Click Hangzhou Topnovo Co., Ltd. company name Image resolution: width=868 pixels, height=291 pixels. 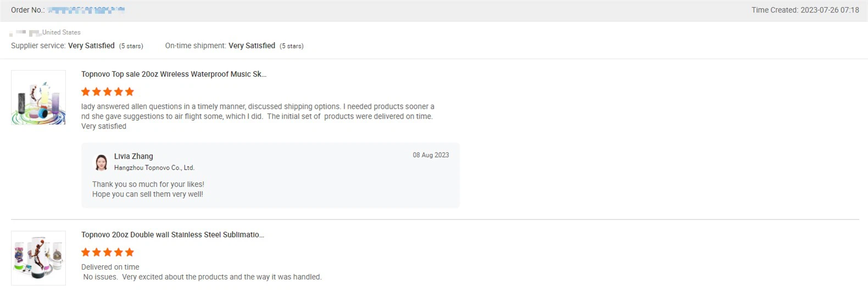pos(154,168)
